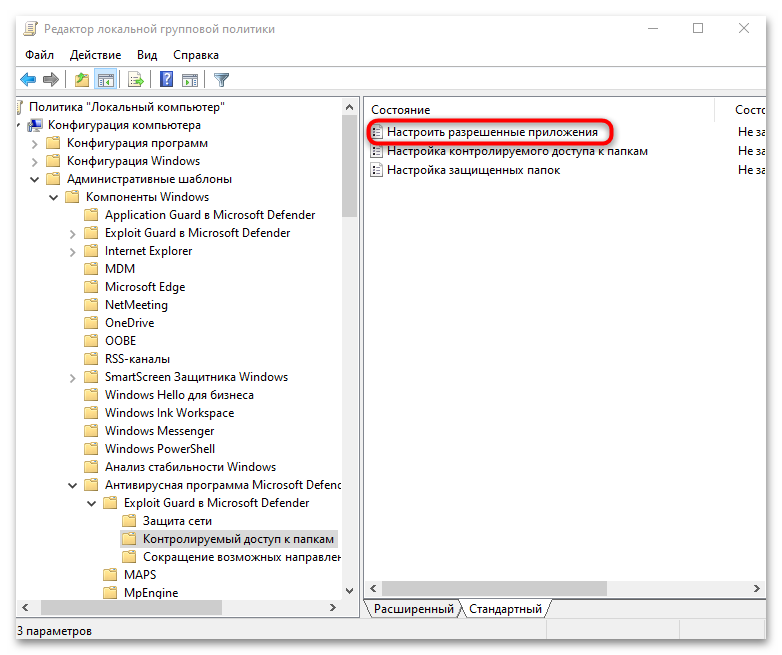782x655 pixels.
Task: Click the folder icon of Конфигурация программ
Action: [x=53, y=143]
